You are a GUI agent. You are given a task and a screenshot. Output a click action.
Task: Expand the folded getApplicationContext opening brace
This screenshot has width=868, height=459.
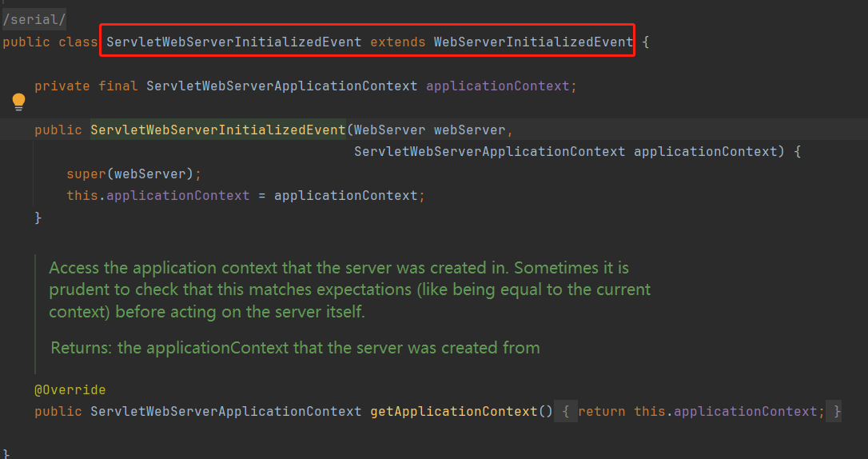(564, 412)
